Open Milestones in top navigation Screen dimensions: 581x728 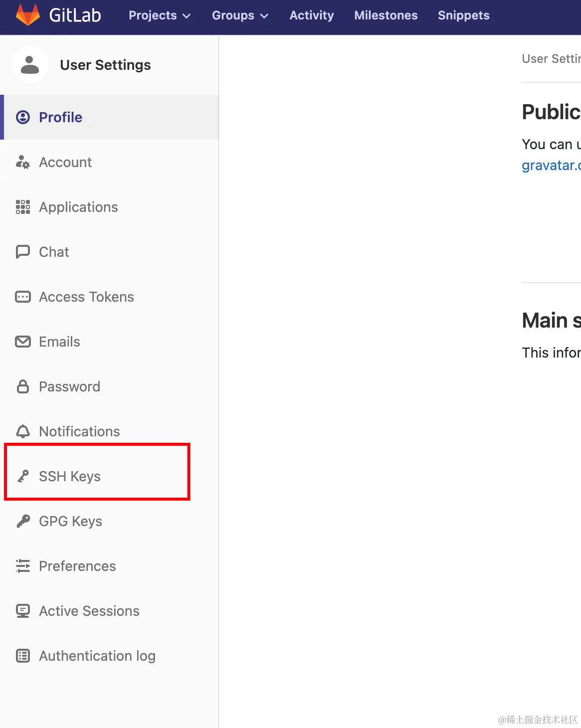tap(386, 15)
